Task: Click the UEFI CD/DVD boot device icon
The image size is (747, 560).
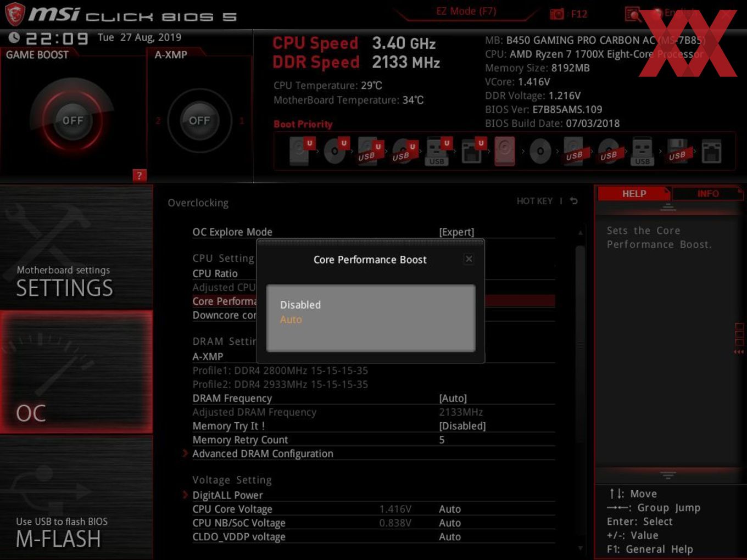Action: pyautogui.click(x=336, y=151)
